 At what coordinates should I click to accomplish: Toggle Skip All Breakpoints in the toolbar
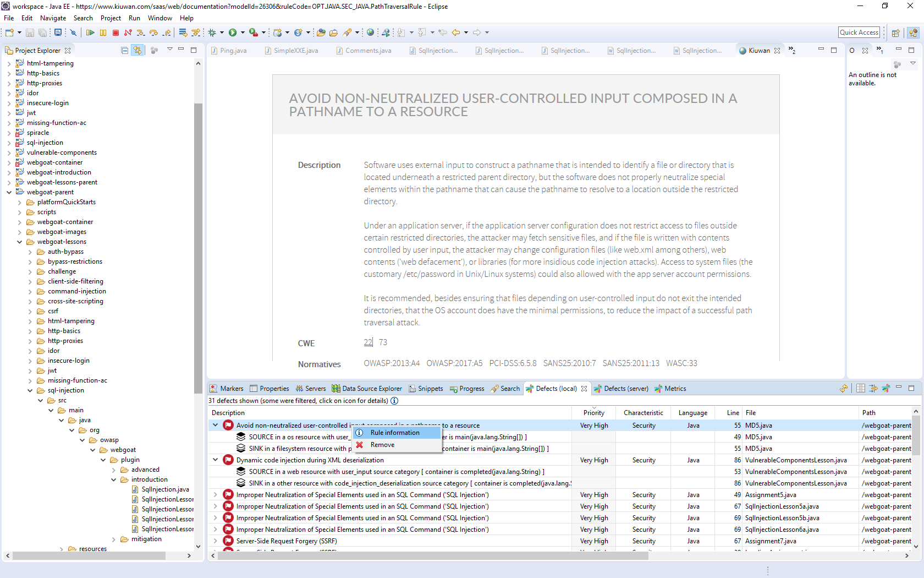tap(74, 32)
